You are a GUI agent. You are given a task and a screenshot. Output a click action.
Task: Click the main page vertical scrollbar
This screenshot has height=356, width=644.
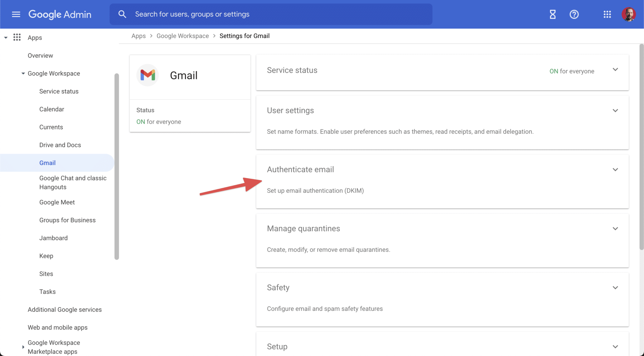click(x=641, y=147)
